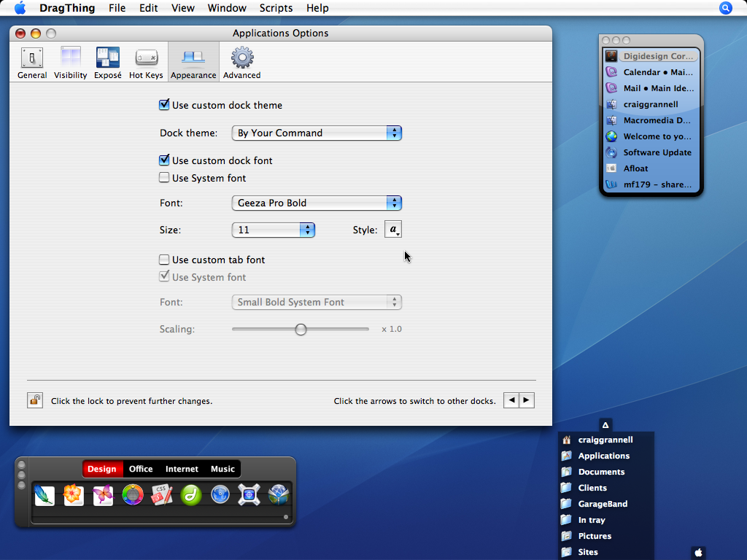Image resolution: width=747 pixels, height=560 pixels.
Task: Open the Clients folder in folder dock
Action: point(606,488)
